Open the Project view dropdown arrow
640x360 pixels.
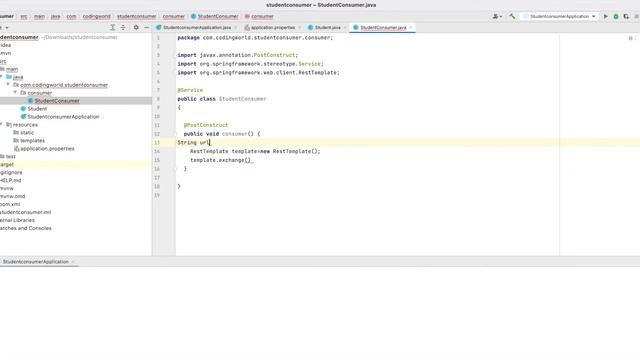[7, 27]
